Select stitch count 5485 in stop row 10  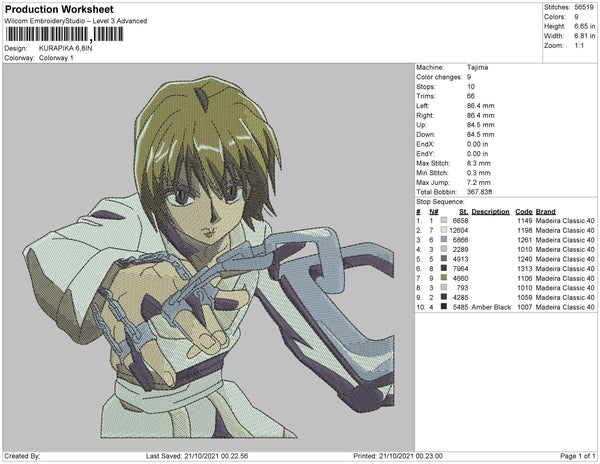point(460,307)
